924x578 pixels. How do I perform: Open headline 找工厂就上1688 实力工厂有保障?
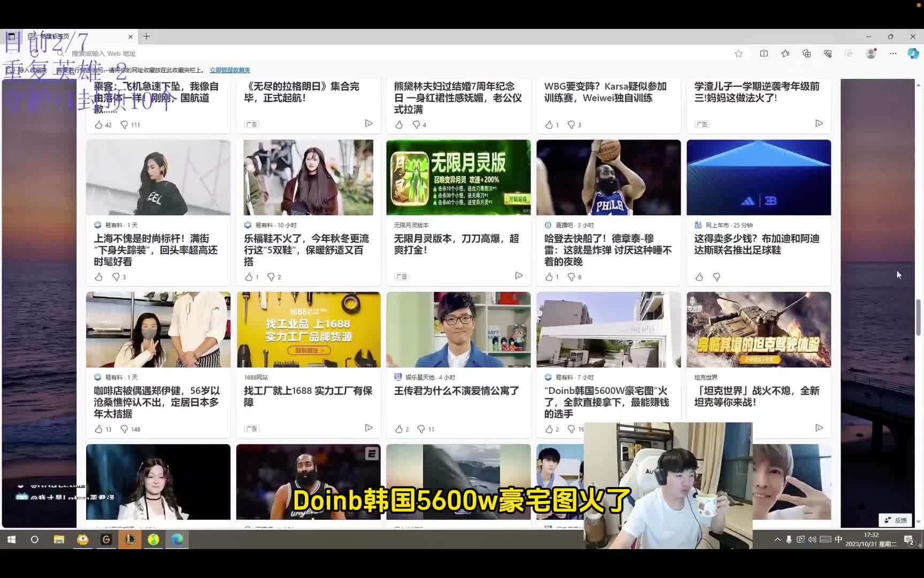coord(308,397)
